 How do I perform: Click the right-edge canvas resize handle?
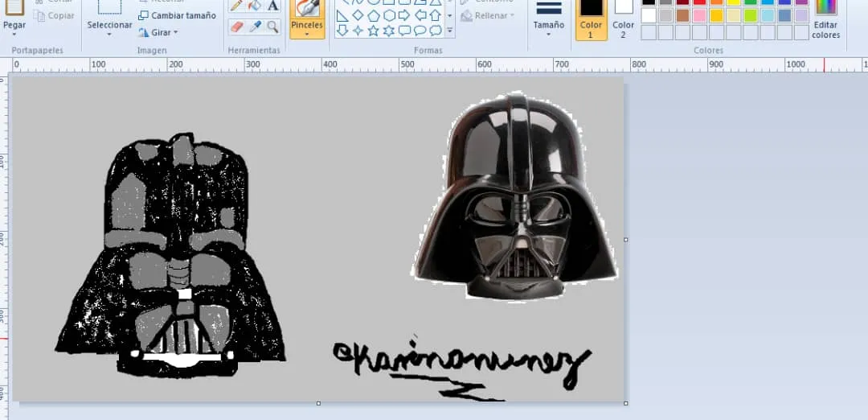pos(625,240)
